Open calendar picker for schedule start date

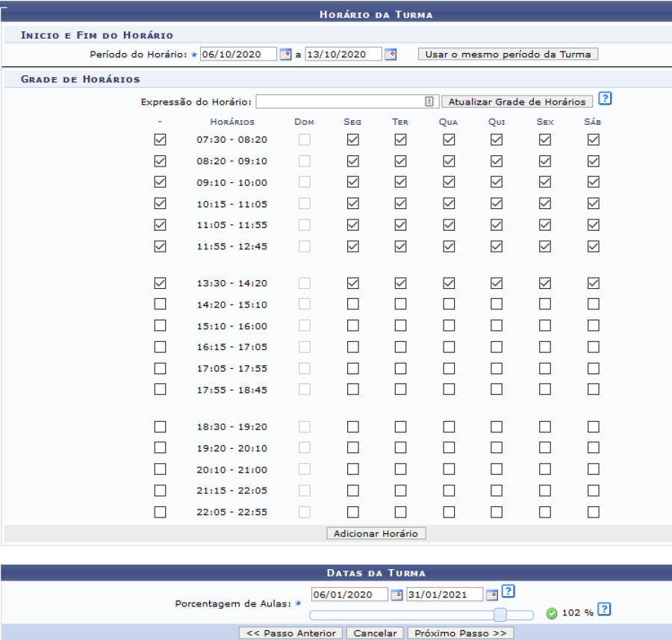point(284,55)
